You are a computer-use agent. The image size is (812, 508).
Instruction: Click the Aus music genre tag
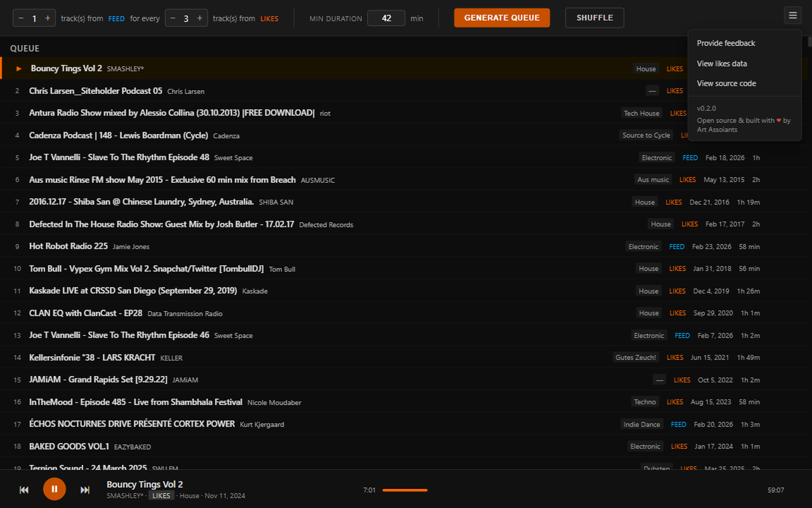(x=653, y=180)
